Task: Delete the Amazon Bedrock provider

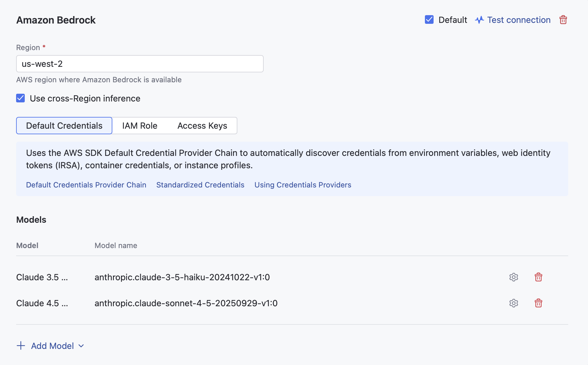Action: click(x=563, y=19)
